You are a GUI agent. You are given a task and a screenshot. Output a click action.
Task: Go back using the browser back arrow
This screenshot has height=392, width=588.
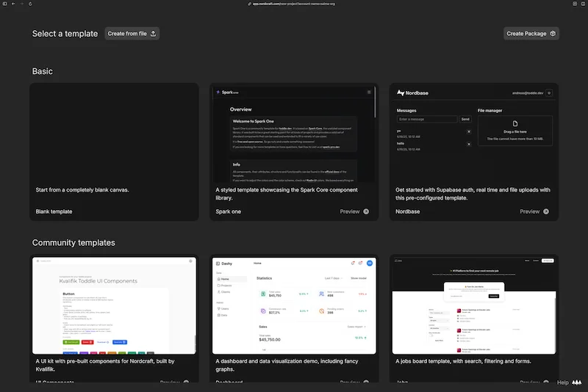[13, 4]
